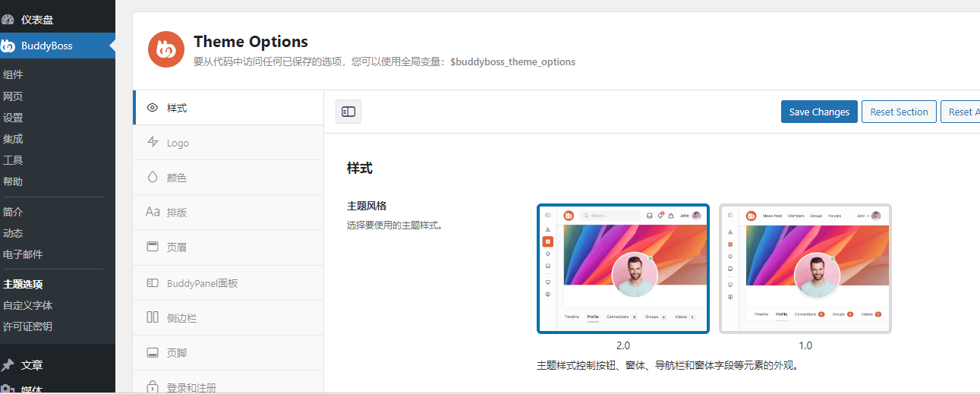Click the BuddyBoss logo in Theme Options header
The height and width of the screenshot is (394, 980).
coord(166,50)
